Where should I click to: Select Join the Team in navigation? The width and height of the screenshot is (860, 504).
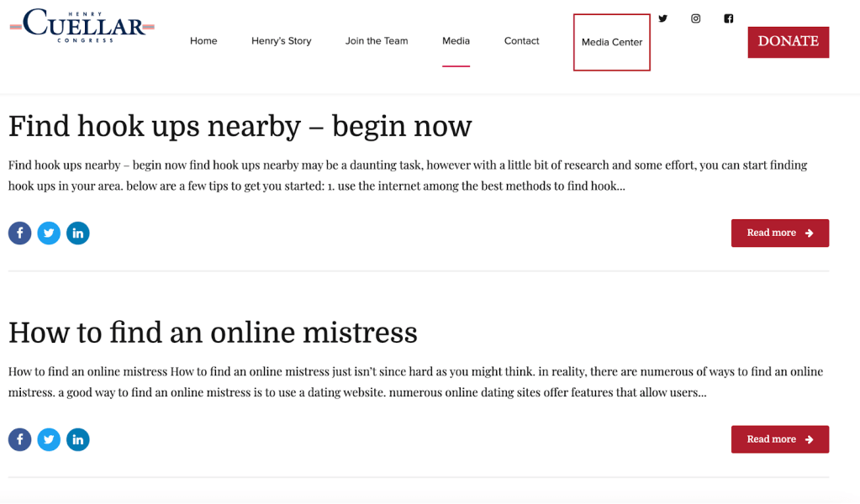(x=377, y=41)
